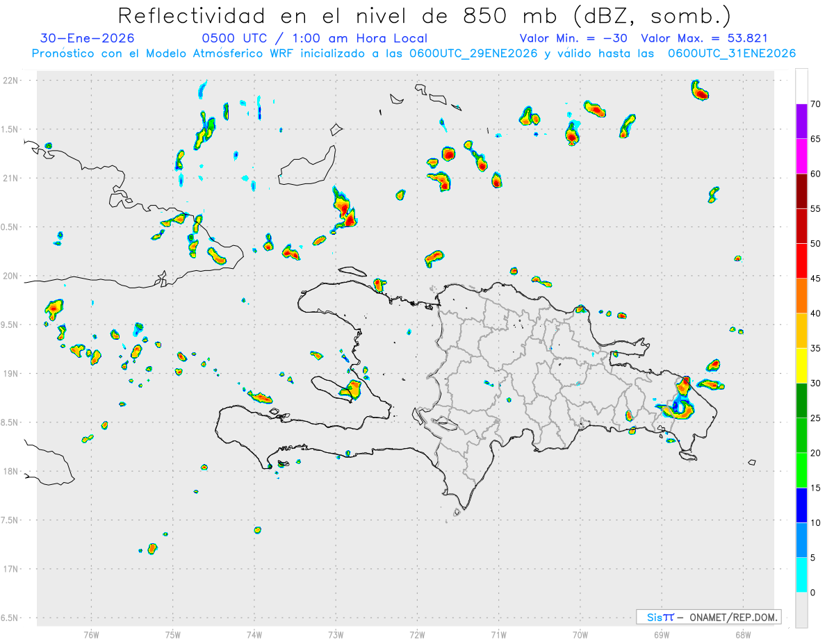Click the WRF forecast description line
Screen dimensions: 834x644
pos(414,53)
